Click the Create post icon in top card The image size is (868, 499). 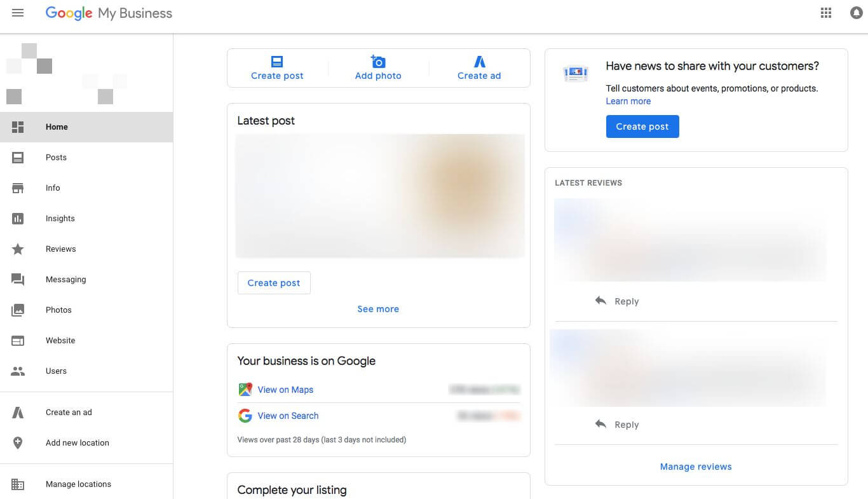coord(277,62)
